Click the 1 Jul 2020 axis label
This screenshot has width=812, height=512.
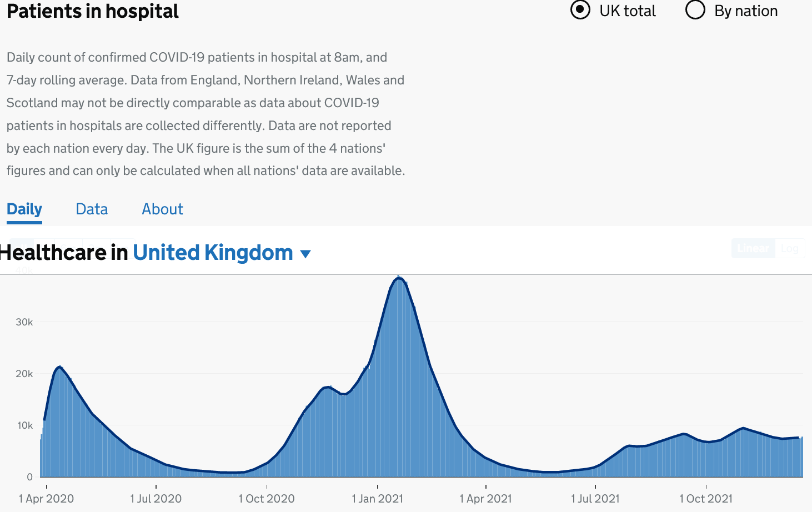coord(156,499)
